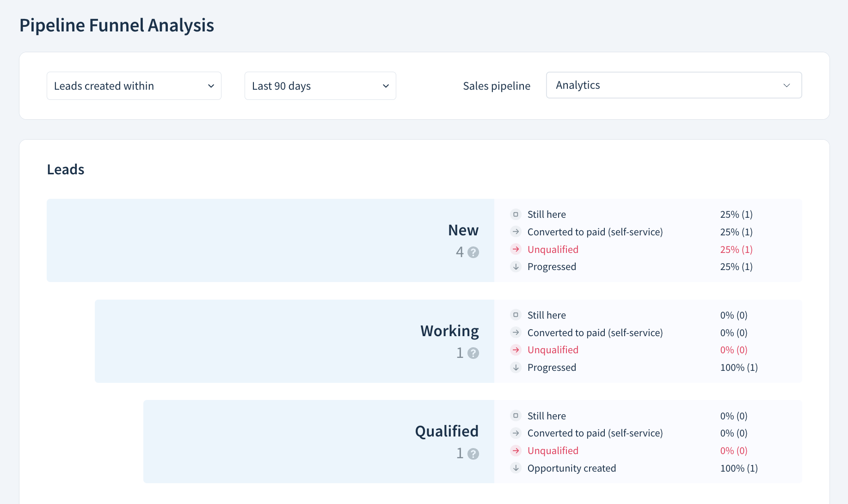Click the help icon next to New stage count
Viewport: 848px width, 504px height.
click(x=473, y=252)
